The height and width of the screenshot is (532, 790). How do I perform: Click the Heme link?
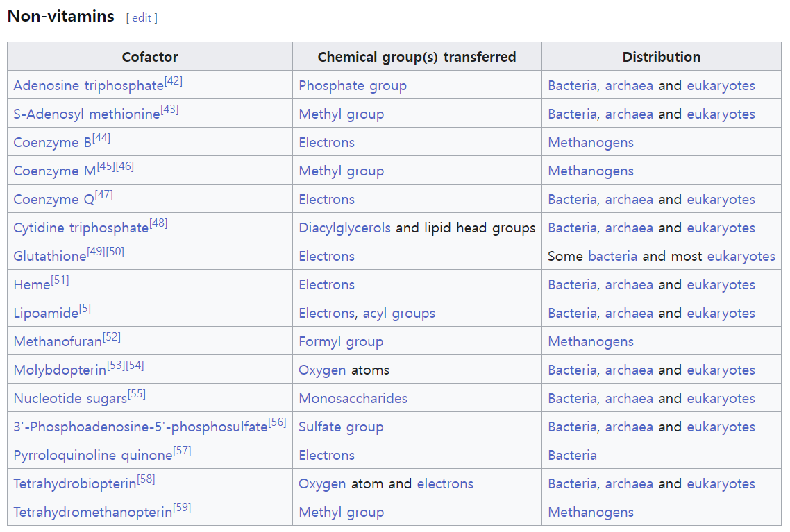tap(32, 285)
